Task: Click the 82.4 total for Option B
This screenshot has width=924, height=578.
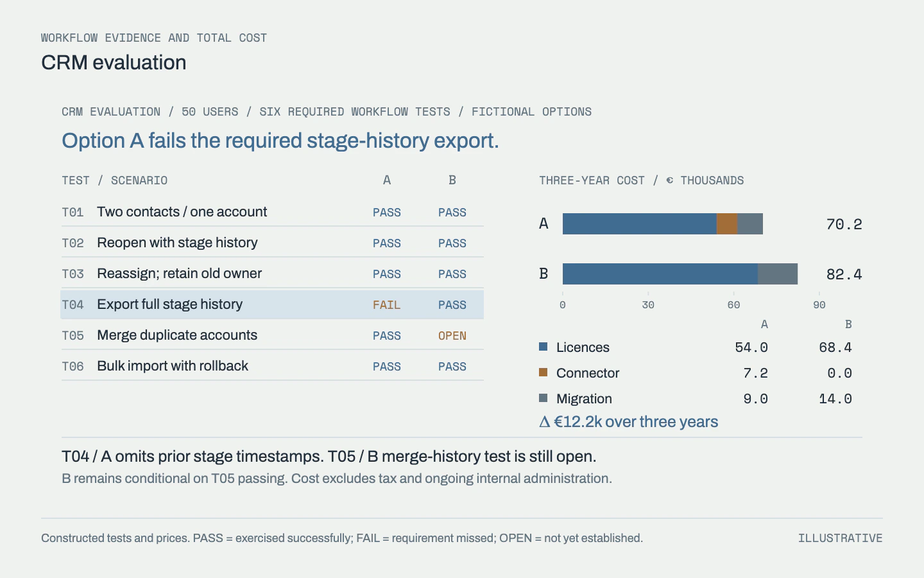Action: [844, 274]
